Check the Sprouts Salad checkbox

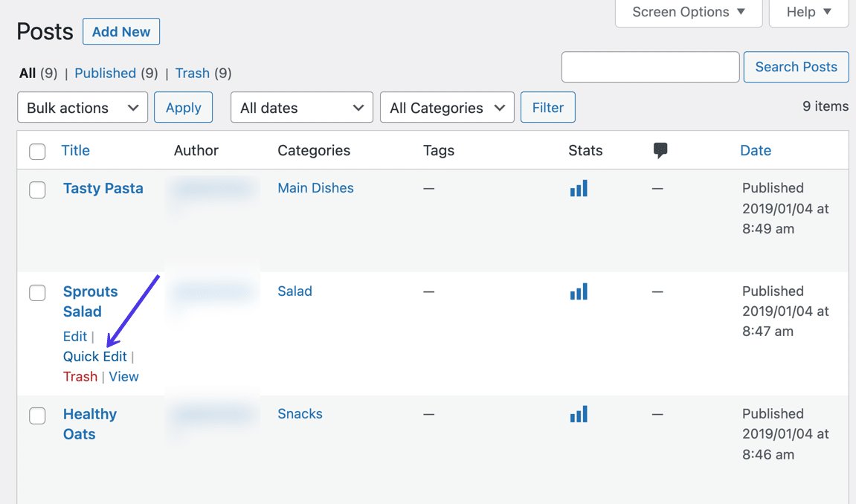point(37,292)
